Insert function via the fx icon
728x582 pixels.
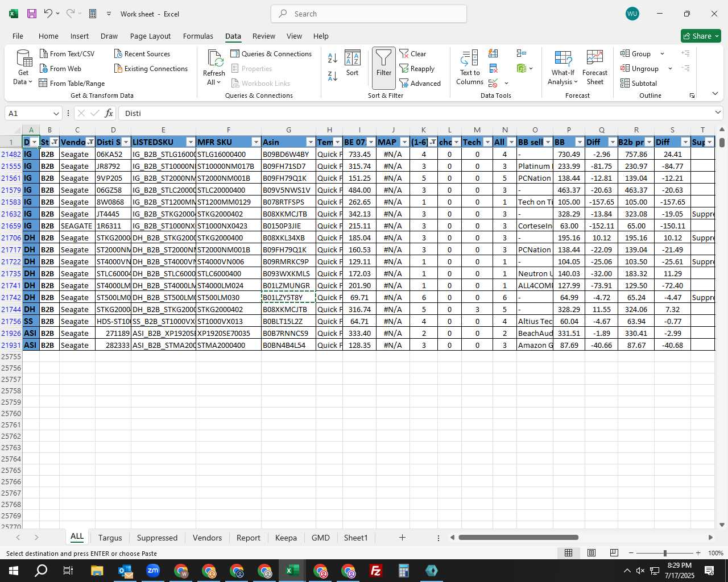(x=109, y=113)
